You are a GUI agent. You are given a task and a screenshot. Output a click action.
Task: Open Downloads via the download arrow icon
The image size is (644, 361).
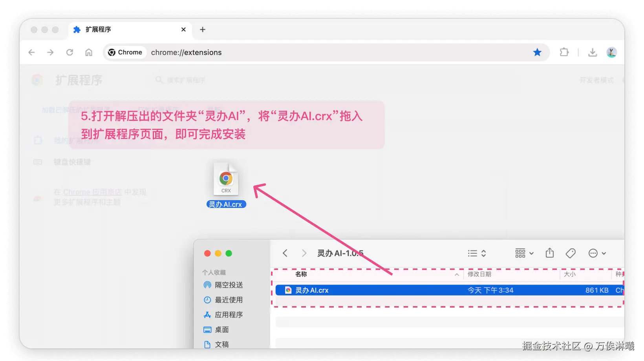(x=593, y=52)
